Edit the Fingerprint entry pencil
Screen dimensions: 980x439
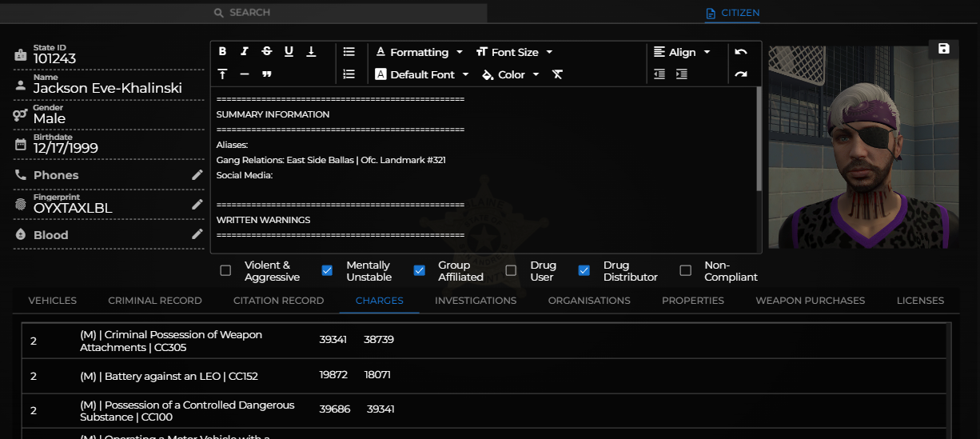[197, 205]
